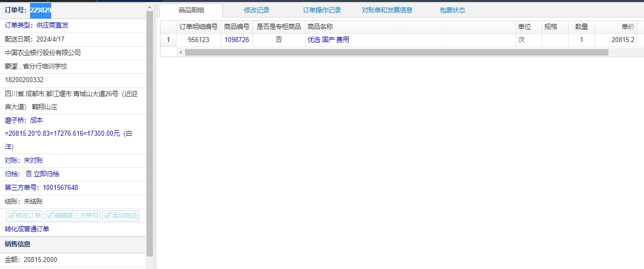Click the 次 unit cell

(x=529, y=40)
